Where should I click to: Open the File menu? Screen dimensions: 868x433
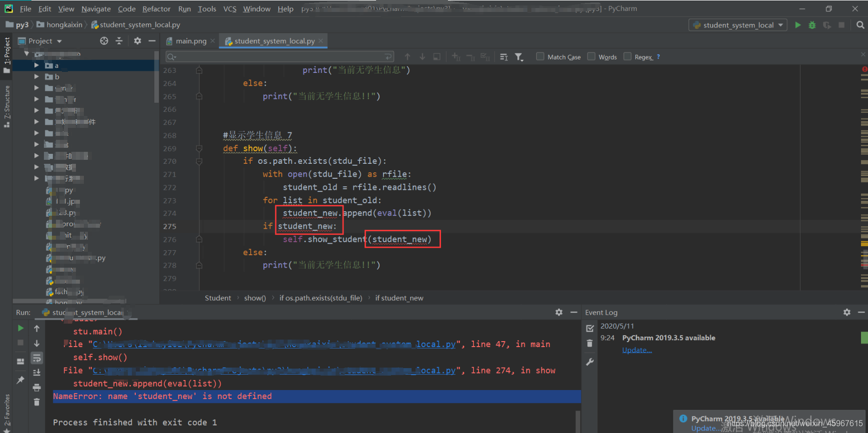25,8
